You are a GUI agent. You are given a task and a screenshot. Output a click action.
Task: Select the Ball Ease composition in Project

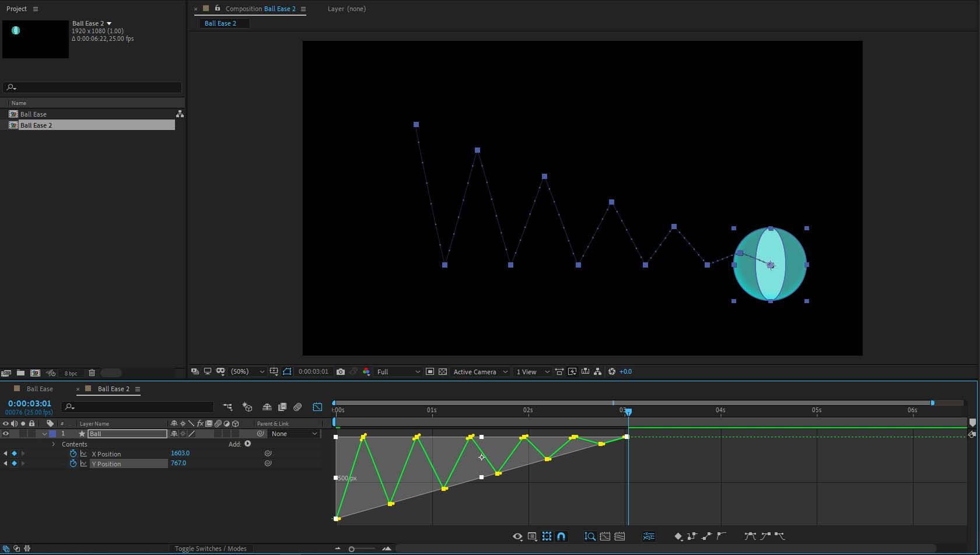pos(33,114)
